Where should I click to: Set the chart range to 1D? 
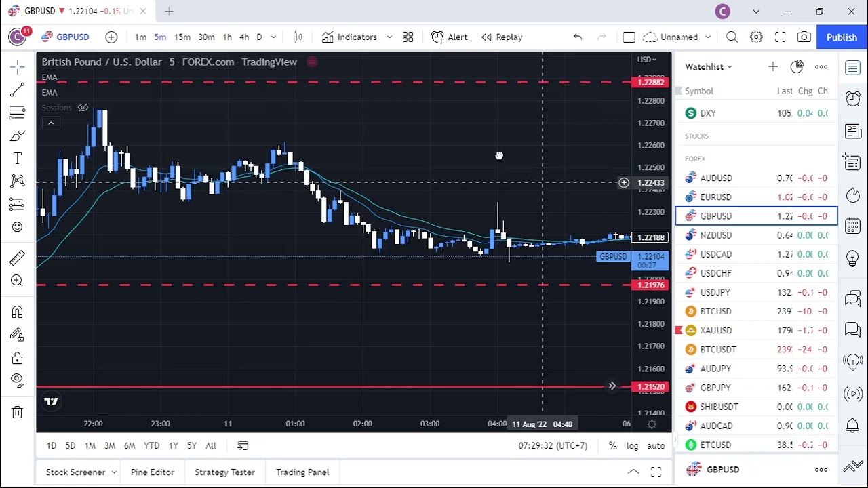pos(52,445)
